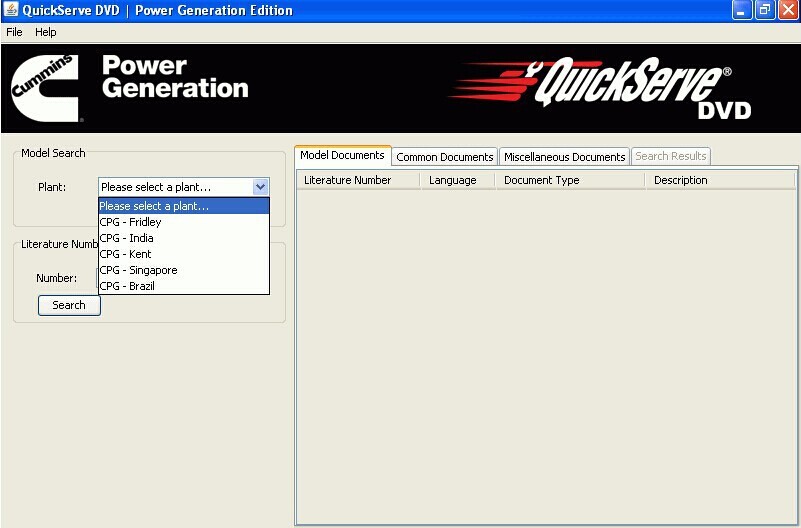801x528 pixels.
Task: Click the 'Number:' label
Action: pyautogui.click(x=57, y=278)
